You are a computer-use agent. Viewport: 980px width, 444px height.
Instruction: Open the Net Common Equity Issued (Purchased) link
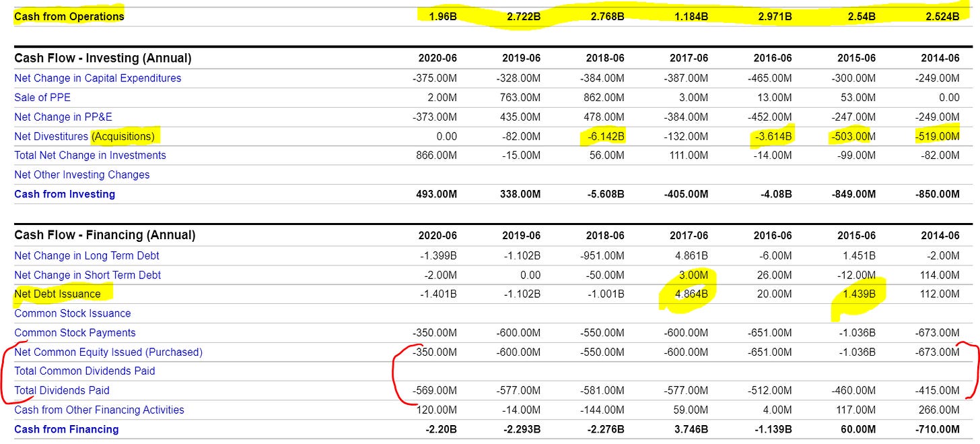[108, 352]
